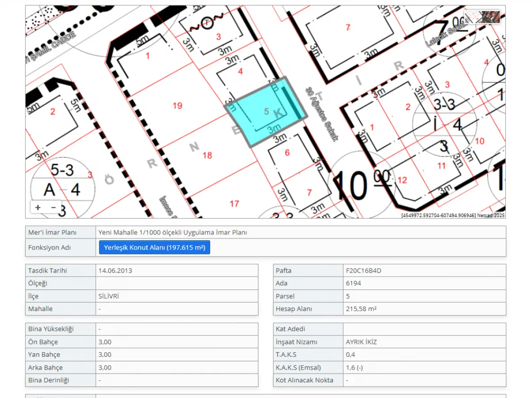
Task: Select the Ölçeği label cell
Action: [x=61, y=283]
